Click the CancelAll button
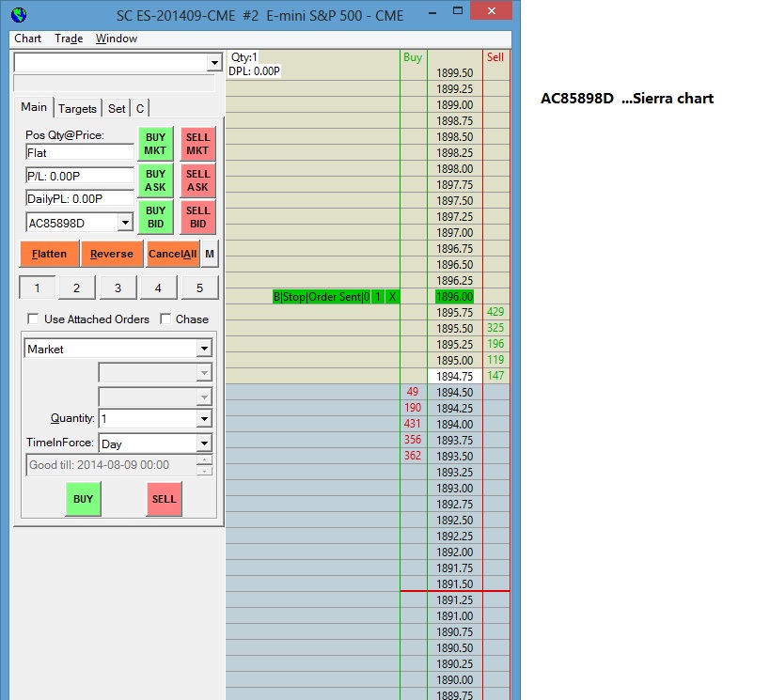 point(172,254)
